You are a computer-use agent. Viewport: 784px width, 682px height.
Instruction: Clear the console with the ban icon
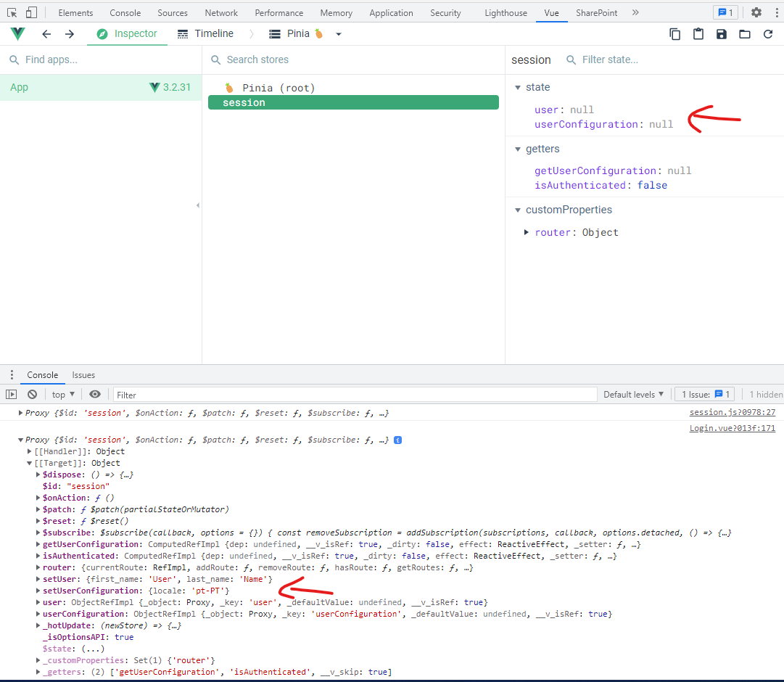(32, 394)
